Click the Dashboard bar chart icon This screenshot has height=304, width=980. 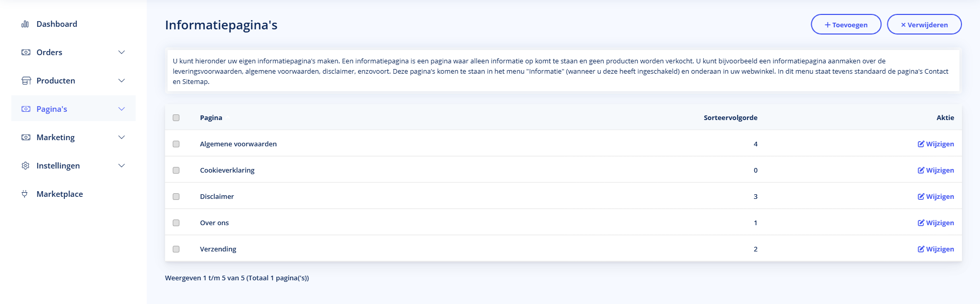[x=25, y=24]
